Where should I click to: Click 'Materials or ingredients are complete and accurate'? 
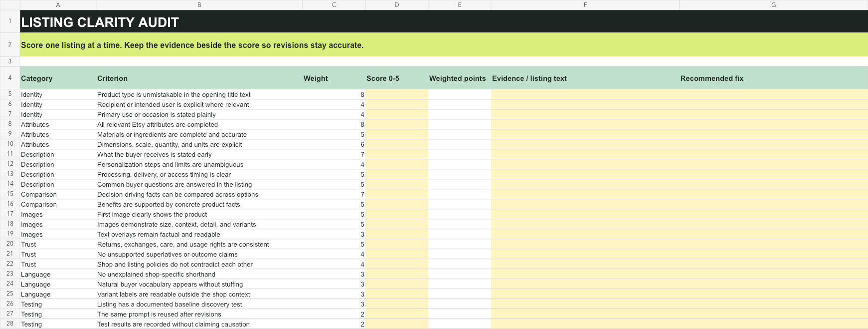tap(172, 134)
